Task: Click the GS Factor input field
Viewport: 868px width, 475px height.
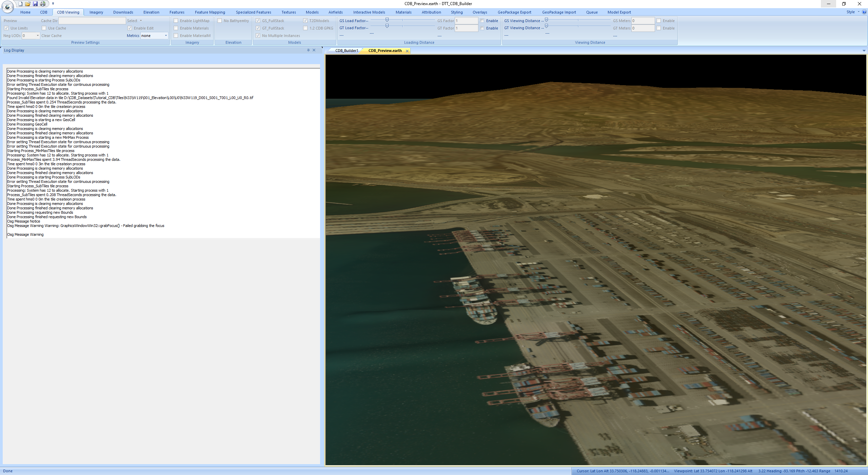Action: [466, 21]
